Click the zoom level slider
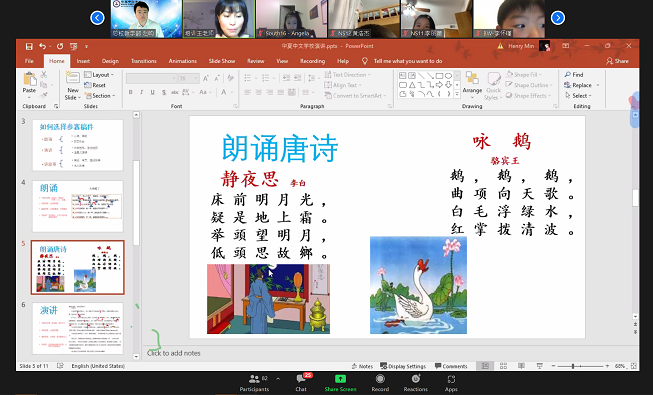653x395 pixels. [580, 366]
